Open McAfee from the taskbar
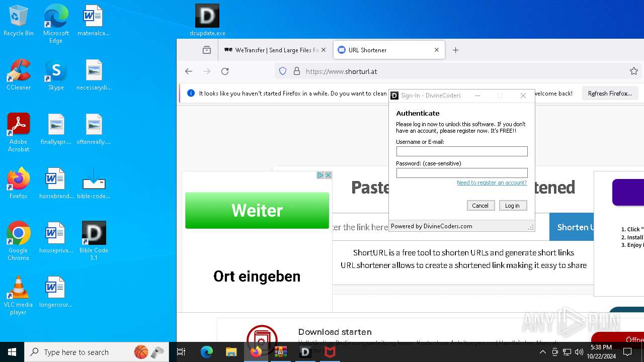Screen dimensions: 644x362 tap(330, 352)
